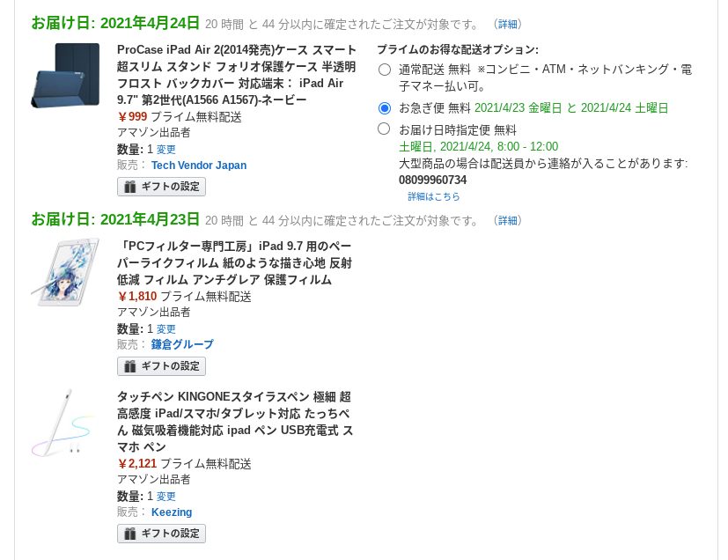728x560 pixels.
Task: Click gift icon for KINGONE stylus pen
Action: (x=130, y=534)
